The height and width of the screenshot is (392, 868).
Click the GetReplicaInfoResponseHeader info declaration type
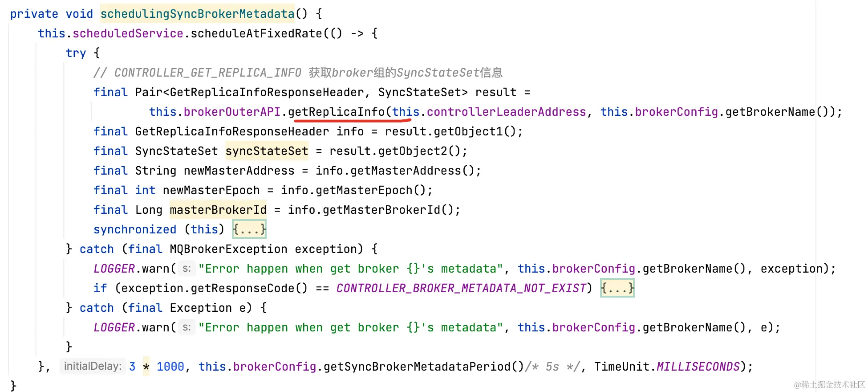pos(232,131)
